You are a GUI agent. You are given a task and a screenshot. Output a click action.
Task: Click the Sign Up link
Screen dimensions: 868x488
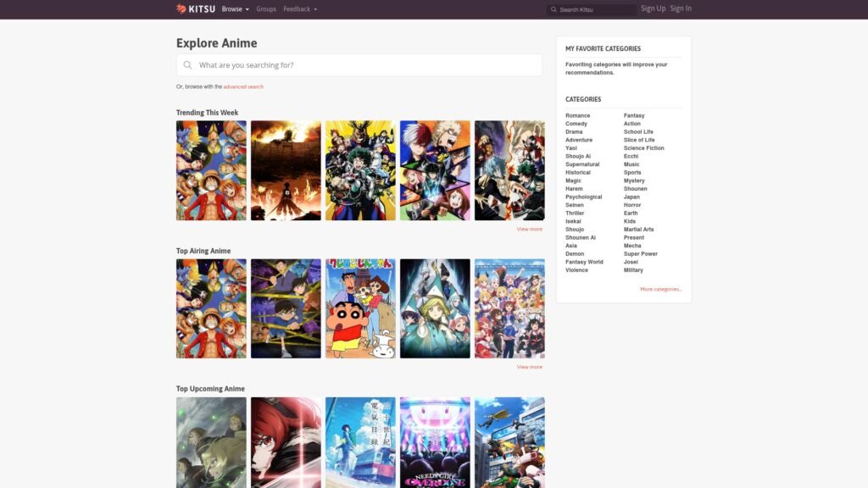click(x=653, y=8)
